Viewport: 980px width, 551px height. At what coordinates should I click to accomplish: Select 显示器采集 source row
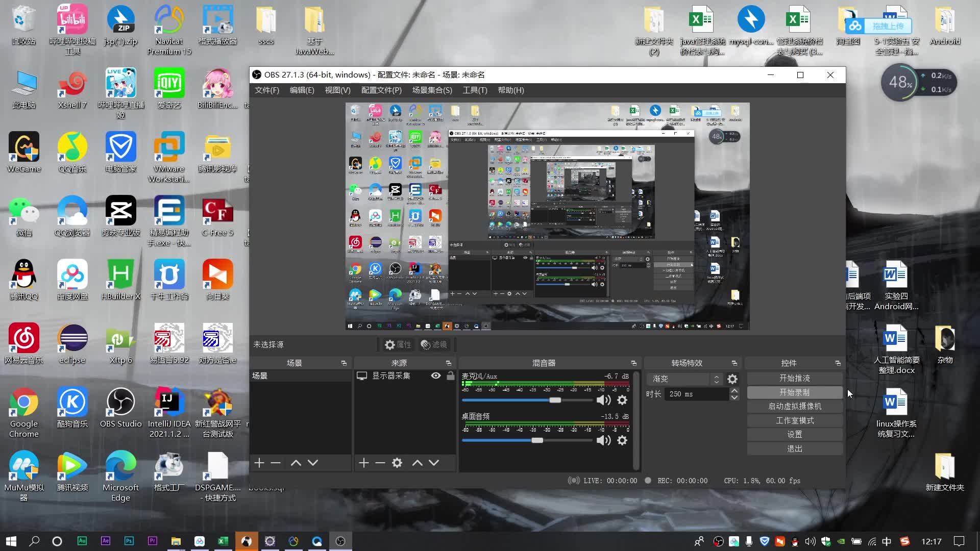pos(405,375)
